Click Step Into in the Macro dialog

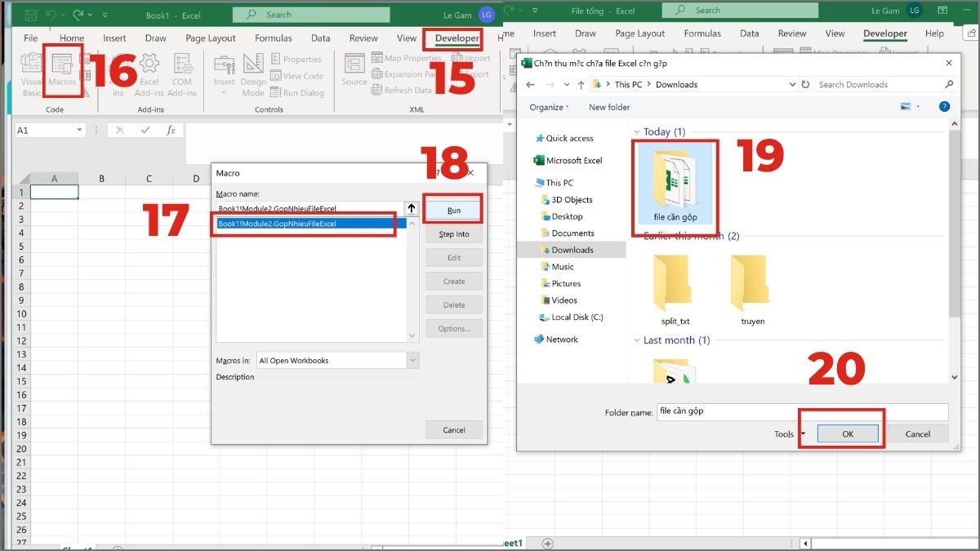454,234
